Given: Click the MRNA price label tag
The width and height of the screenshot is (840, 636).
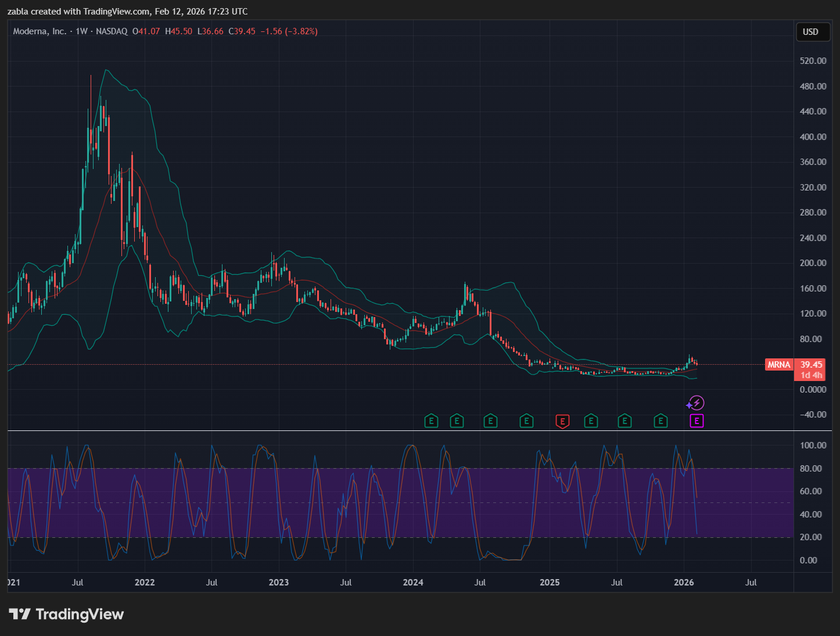Looking at the screenshot, I should pyautogui.click(x=778, y=365).
